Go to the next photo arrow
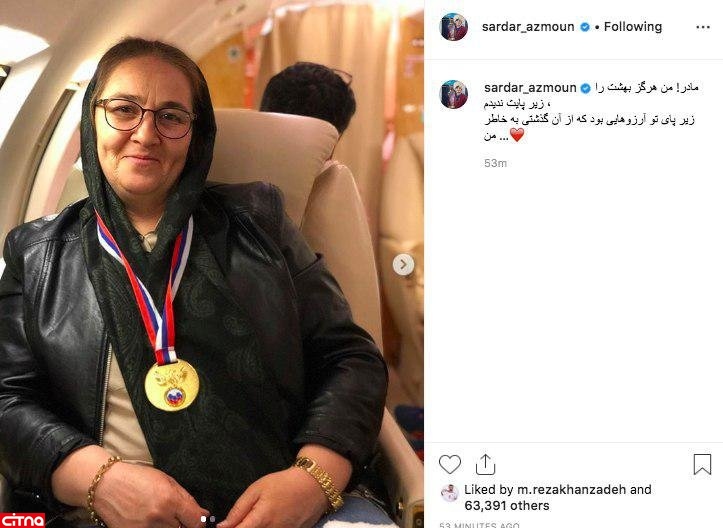 point(403,265)
